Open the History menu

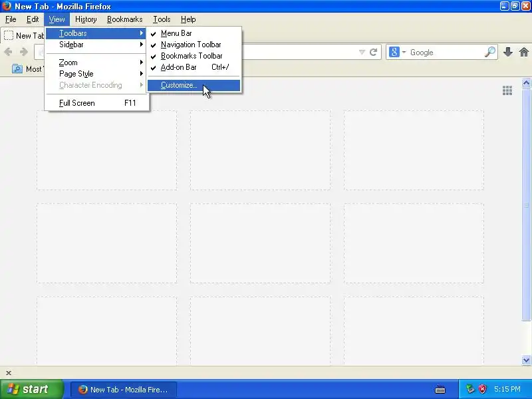tap(86, 19)
